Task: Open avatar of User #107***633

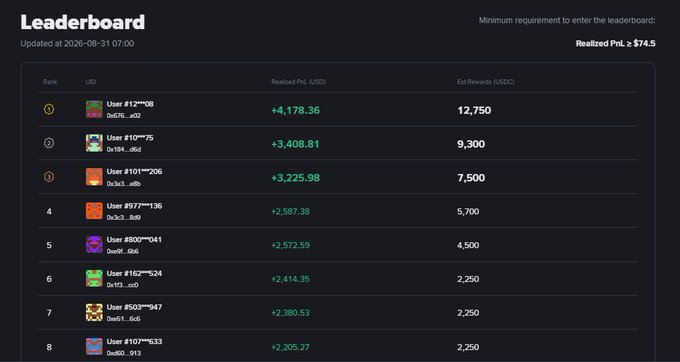Action: (x=94, y=346)
